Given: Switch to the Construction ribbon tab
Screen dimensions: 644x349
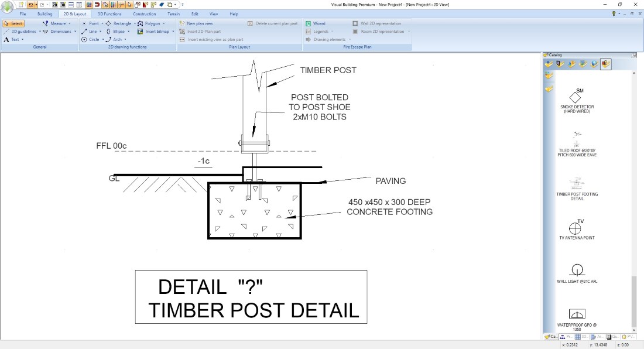Looking at the screenshot, I should (x=144, y=13).
